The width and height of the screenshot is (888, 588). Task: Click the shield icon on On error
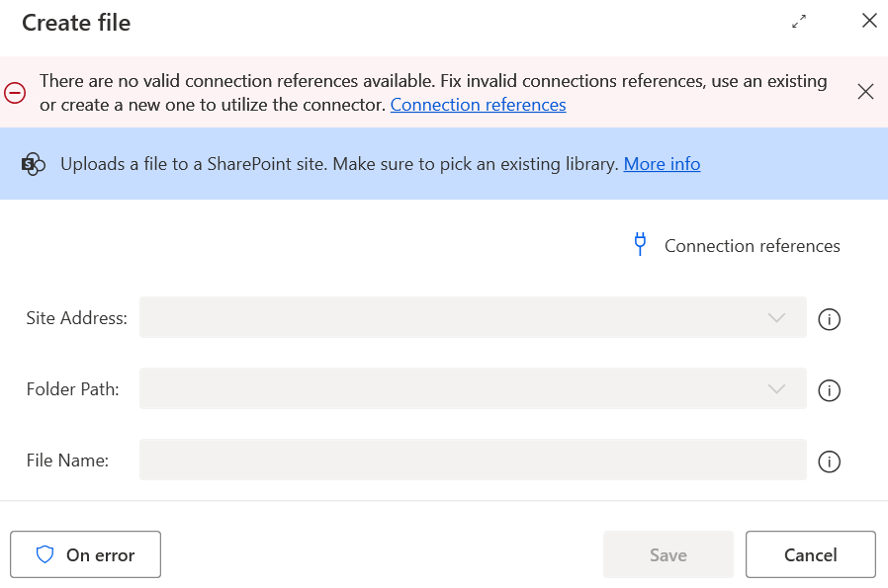click(44, 554)
